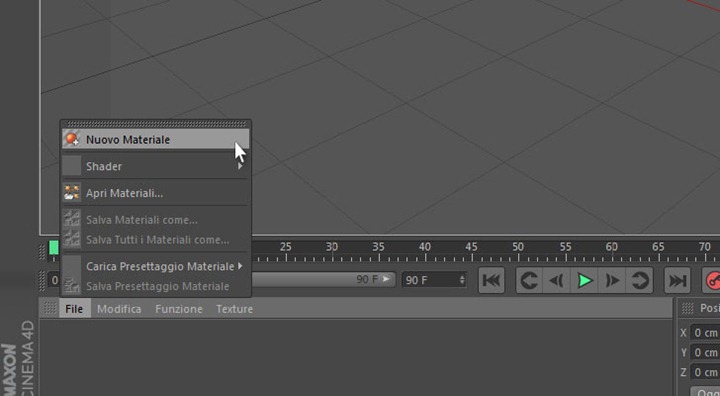Jump to next keyframe button
This screenshot has width=720, height=396.
click(639, 280)
